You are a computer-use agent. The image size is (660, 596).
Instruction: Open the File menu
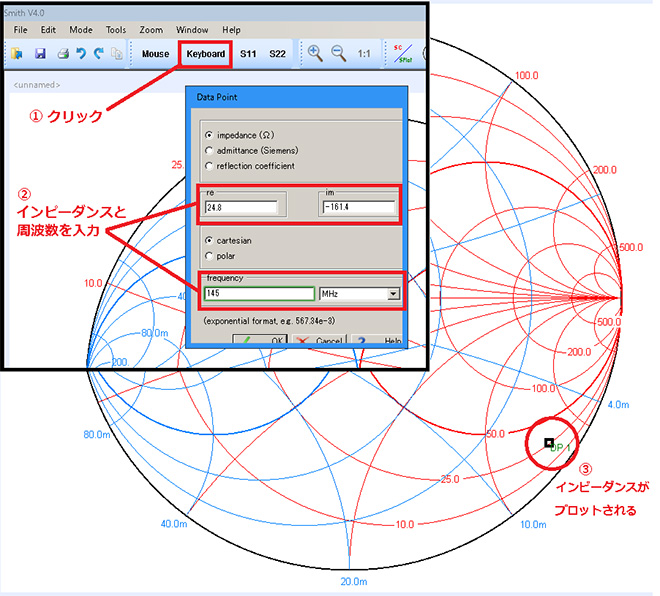pyautogui.click(x=20, y=30)
